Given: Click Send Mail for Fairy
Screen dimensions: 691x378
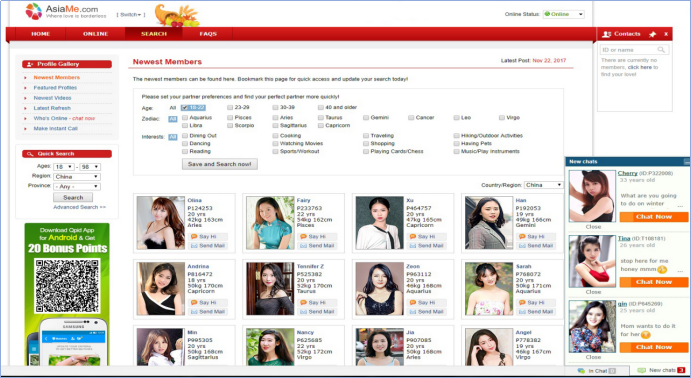Looking at the screenshot, I should 317,246.
